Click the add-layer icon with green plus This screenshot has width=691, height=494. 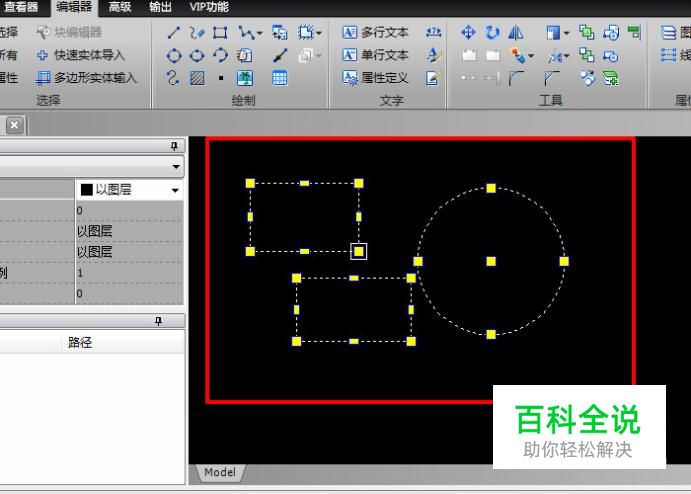[611, 78]
